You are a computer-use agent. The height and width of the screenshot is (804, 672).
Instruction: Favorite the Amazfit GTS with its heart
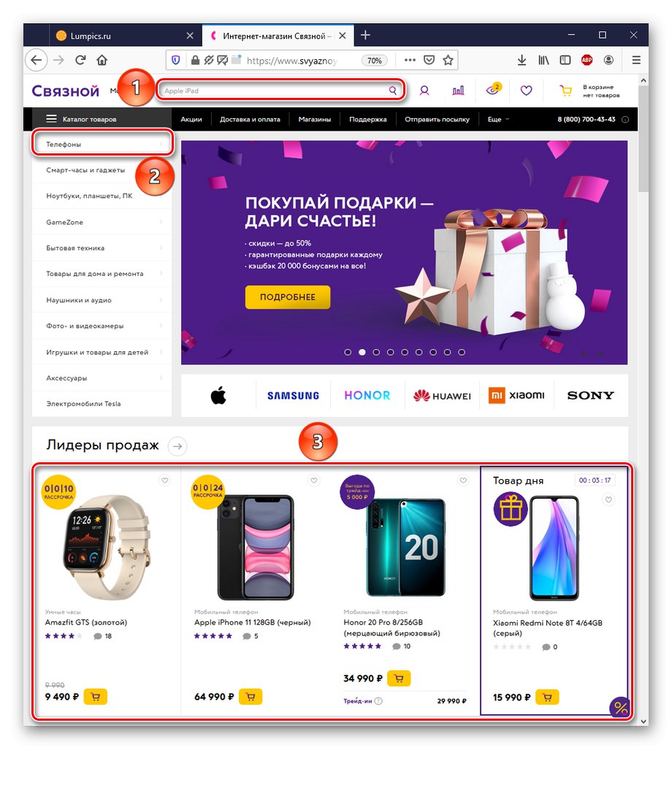pyautogui.click(x=165, y=481)
